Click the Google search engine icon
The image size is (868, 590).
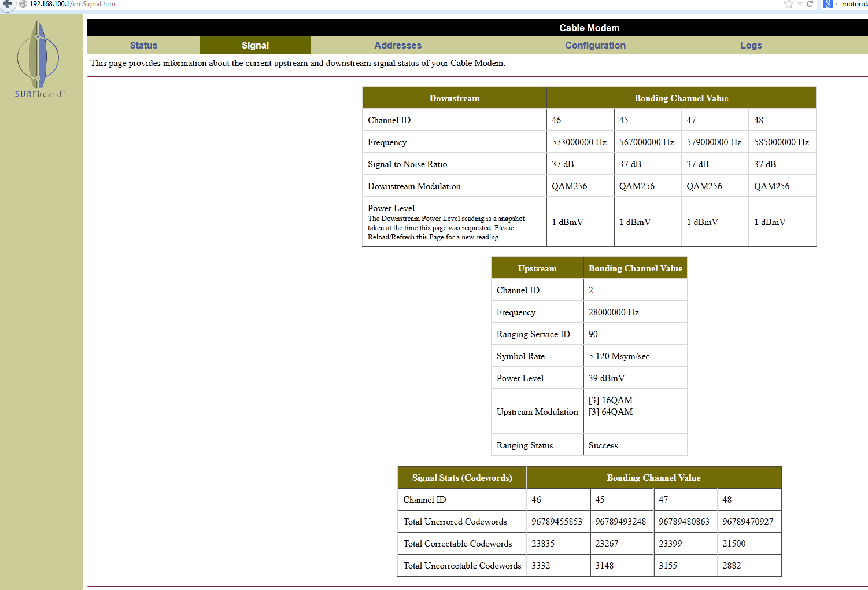(x=828, y=4)
